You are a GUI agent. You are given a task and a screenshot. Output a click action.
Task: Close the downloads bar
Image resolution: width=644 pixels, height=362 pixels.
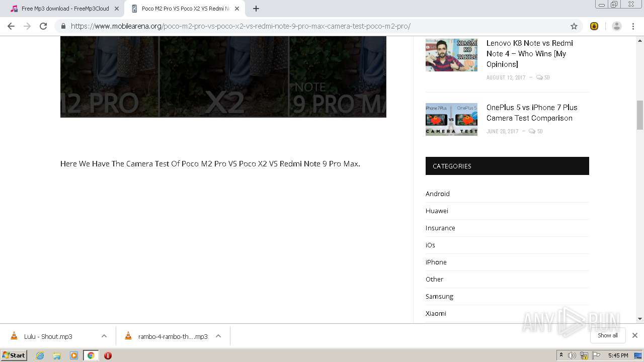click(634, 335)
